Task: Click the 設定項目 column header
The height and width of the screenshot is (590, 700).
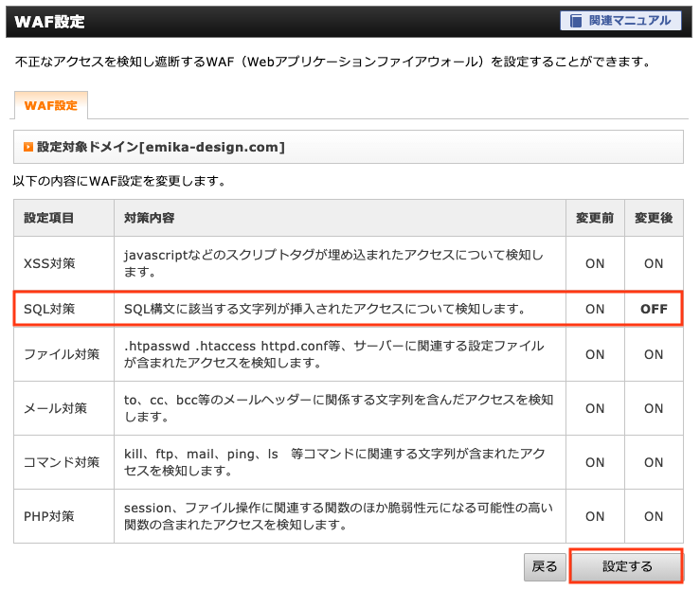Action: [48, 218]
